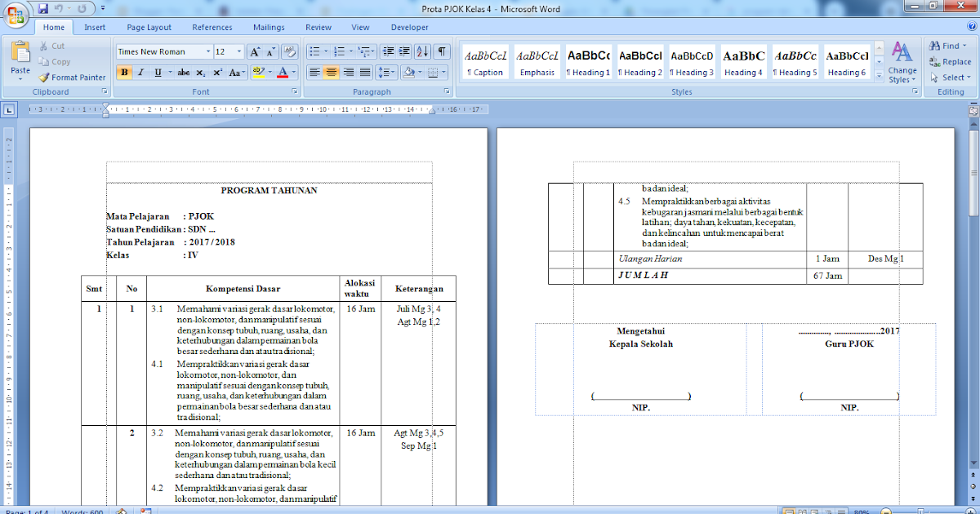Viewport: 980px width, 514px height.
Task: Open the Page Layout tab
Action: [149, 27]
